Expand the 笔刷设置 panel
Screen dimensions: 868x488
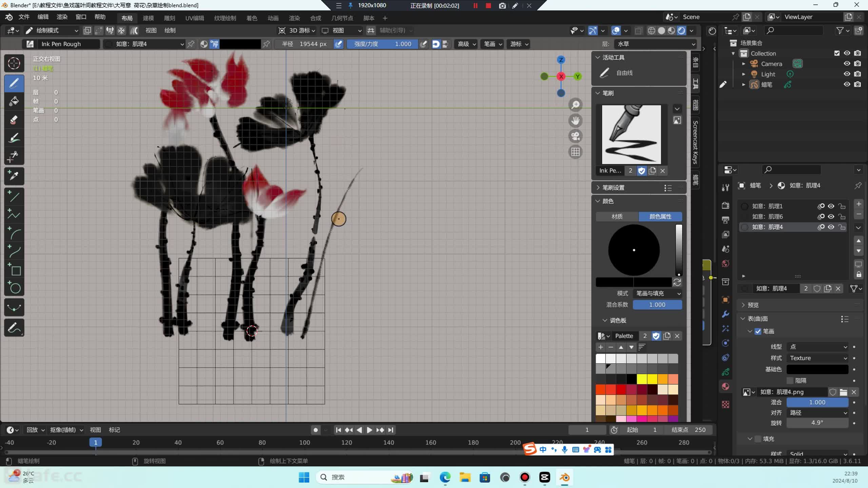point(613,188)
